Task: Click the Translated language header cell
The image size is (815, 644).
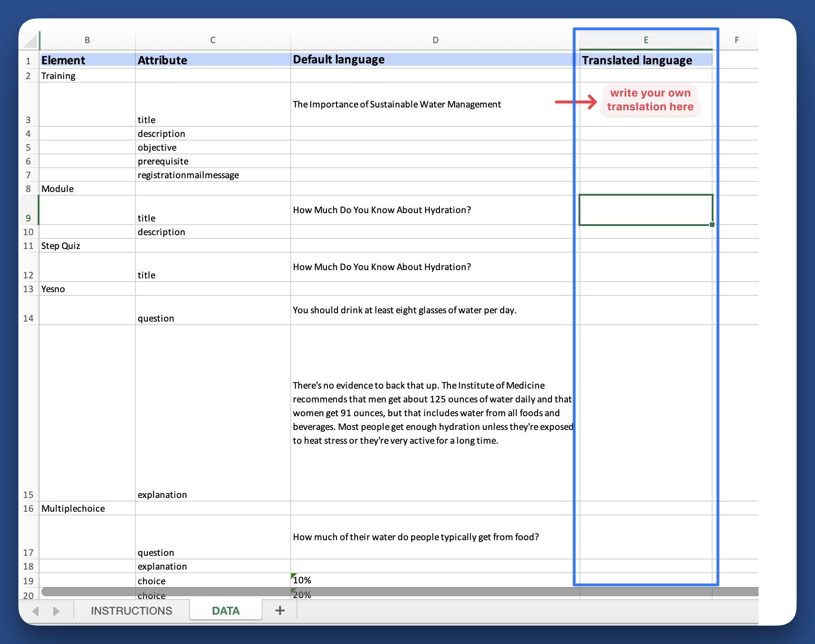Action: tap(646, 60)
